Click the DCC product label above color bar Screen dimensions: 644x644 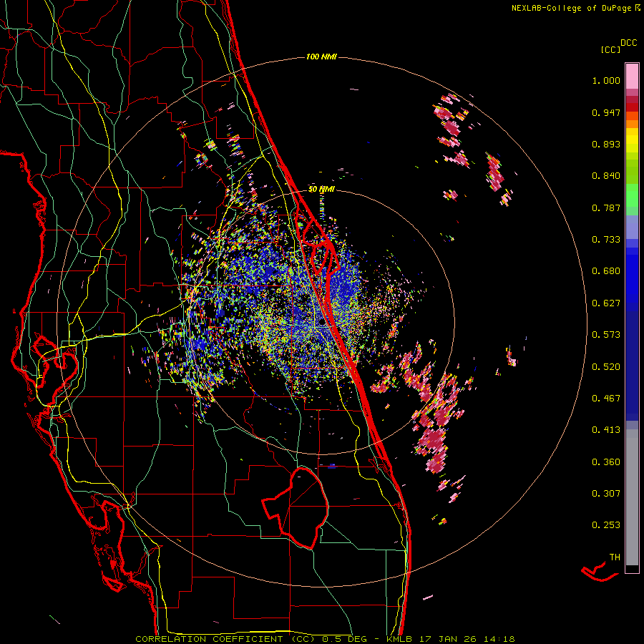pos(629,43)
